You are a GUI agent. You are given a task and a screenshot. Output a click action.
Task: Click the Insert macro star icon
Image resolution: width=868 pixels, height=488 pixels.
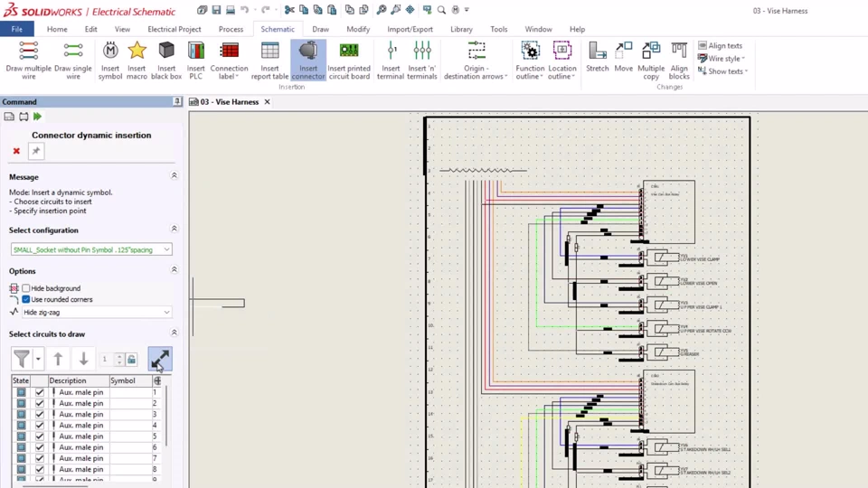point(137,60)
